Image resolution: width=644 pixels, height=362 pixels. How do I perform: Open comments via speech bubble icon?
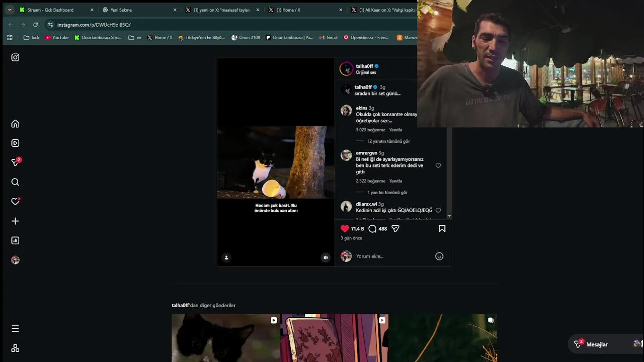[372, 229]
